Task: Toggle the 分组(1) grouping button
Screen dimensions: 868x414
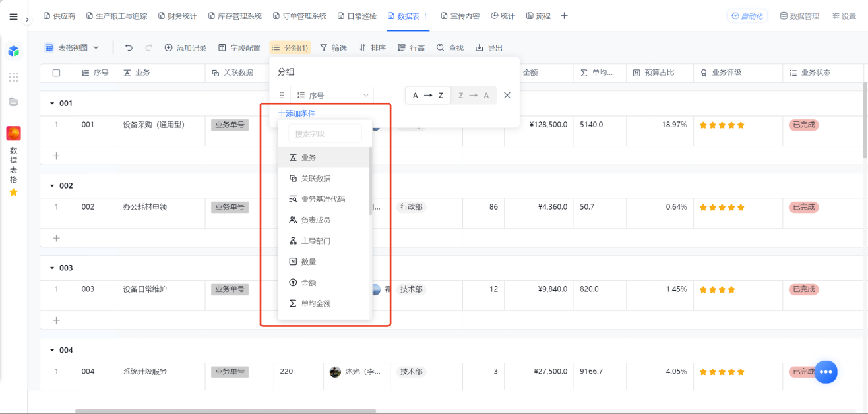Action: coord(290,47)
